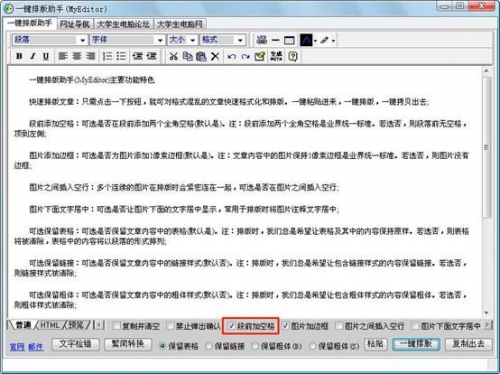Decrease paragraph indent
This screenshot has height=374, width=500.
(x=137, y=56)
